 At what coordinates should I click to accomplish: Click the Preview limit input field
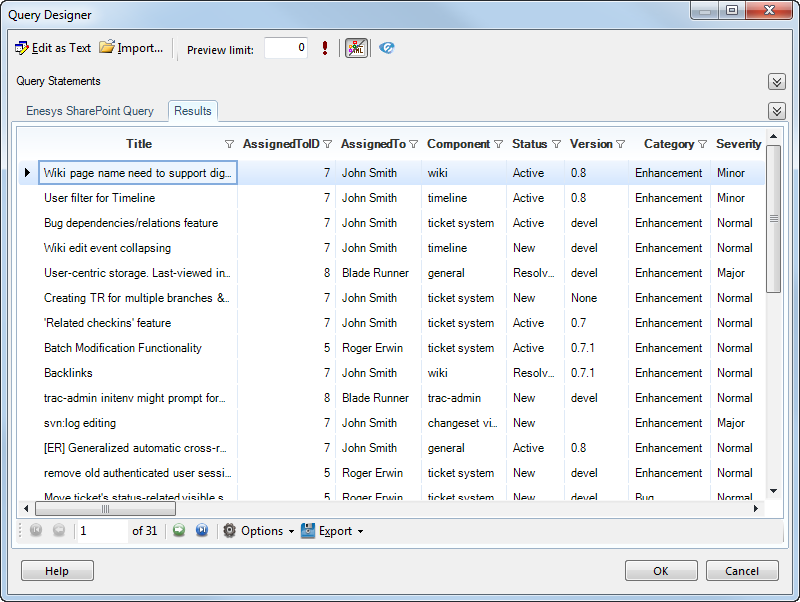coord(286,48)
